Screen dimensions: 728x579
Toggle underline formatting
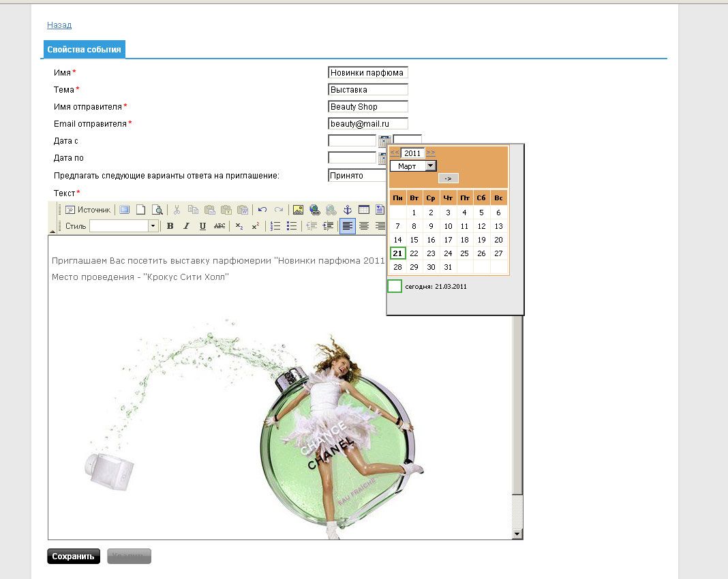(x=202, y=226)
